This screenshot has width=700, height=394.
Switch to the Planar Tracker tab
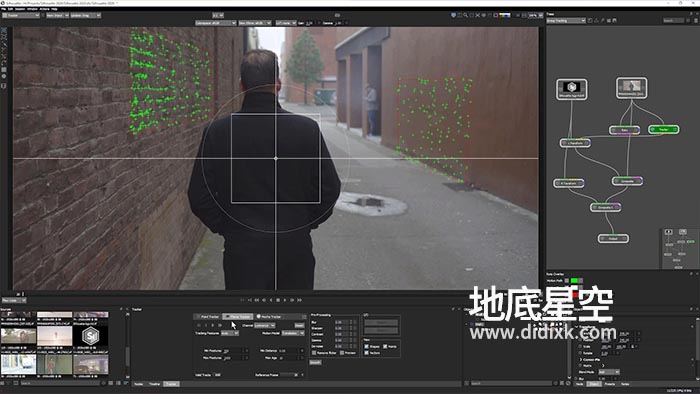238,316
